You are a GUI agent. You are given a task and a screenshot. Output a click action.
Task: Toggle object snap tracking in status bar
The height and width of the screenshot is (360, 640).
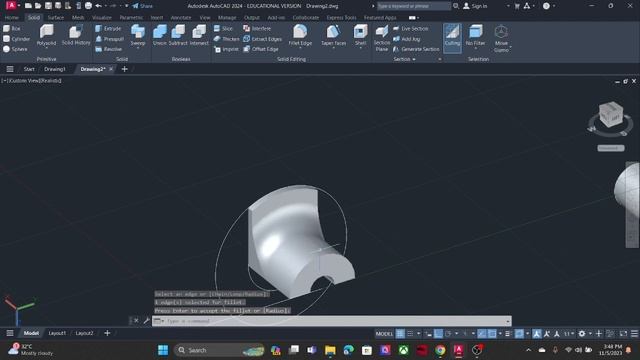click(x=482, y=333)
